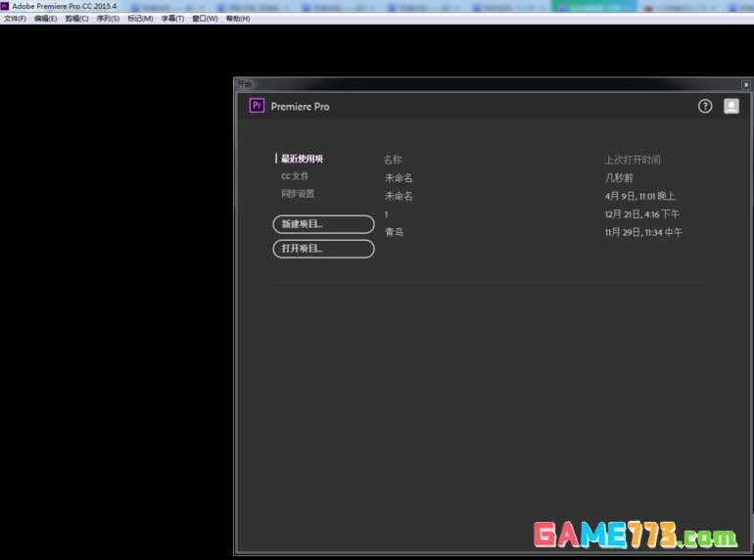Viewport: 754px width, 560px height.
Task: Open the 窗口(W) menu
Action: click(x=205, y=19)
